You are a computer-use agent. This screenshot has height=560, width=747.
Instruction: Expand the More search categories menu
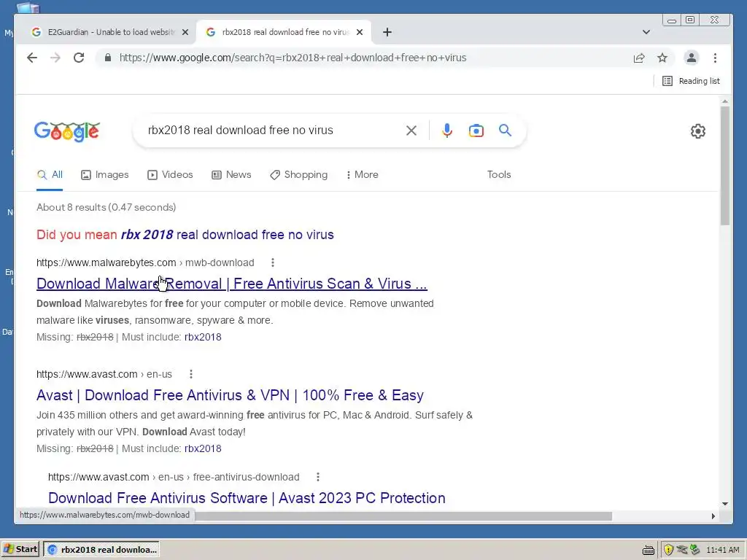click(362, 175)
